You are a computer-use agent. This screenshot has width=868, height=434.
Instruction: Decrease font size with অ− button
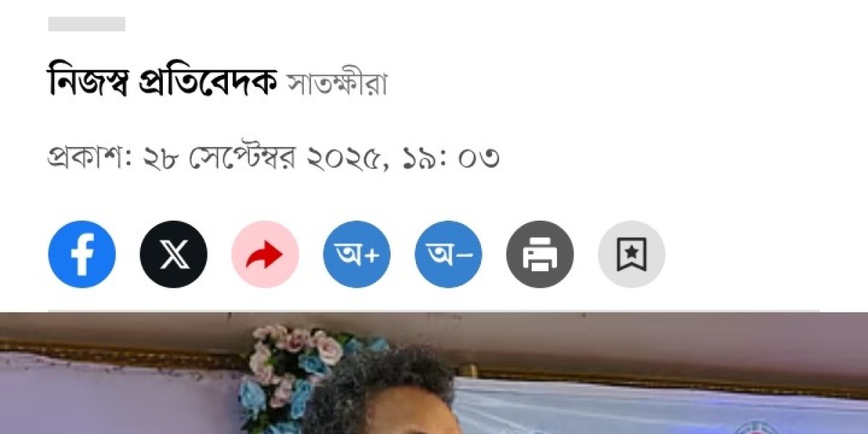pos(448,255)
